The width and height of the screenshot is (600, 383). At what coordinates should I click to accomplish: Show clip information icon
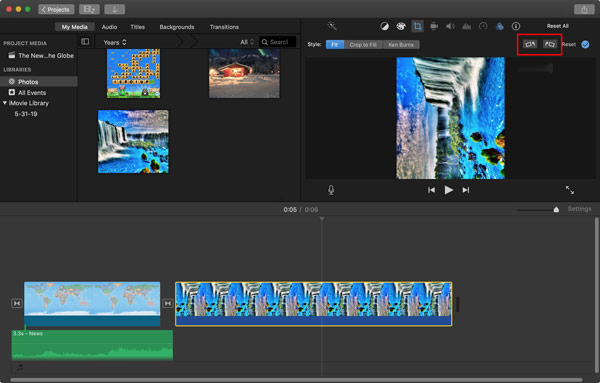(516, 26)
